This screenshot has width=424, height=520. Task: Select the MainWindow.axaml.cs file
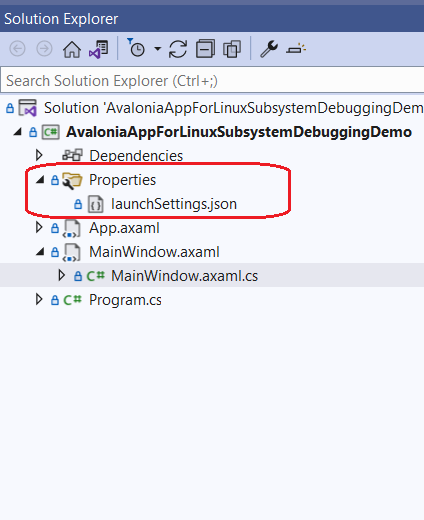pyautogui.click(x=184, y=276)
